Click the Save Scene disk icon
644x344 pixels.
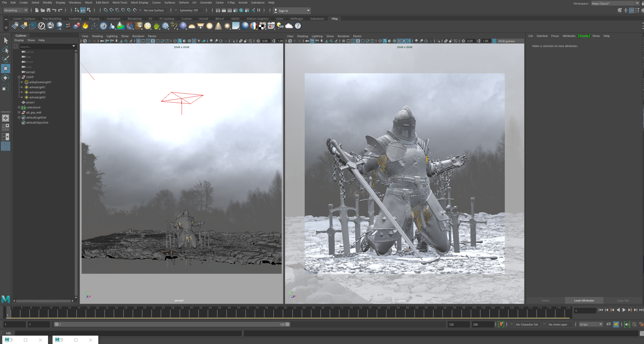[48, 10]
